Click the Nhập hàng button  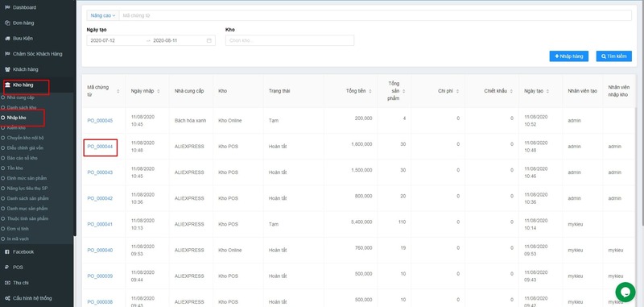[569, 56]
